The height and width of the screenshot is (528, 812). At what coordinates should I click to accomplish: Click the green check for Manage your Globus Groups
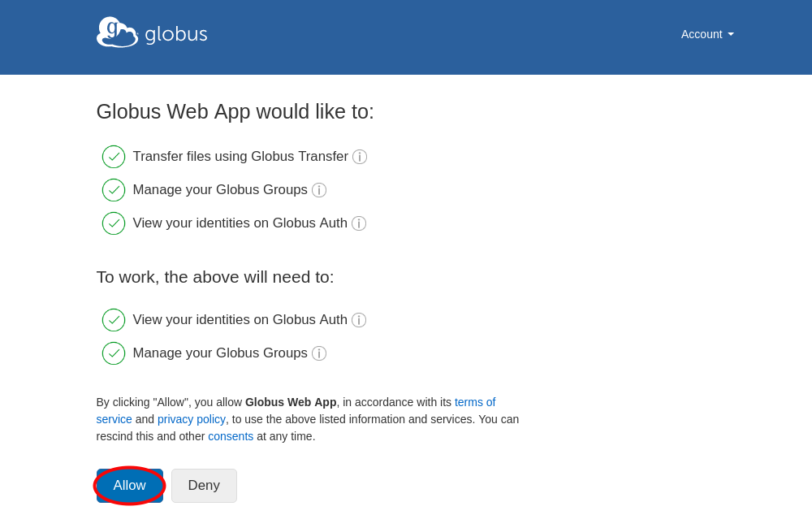pyautogui.click(x=113, y=189)
